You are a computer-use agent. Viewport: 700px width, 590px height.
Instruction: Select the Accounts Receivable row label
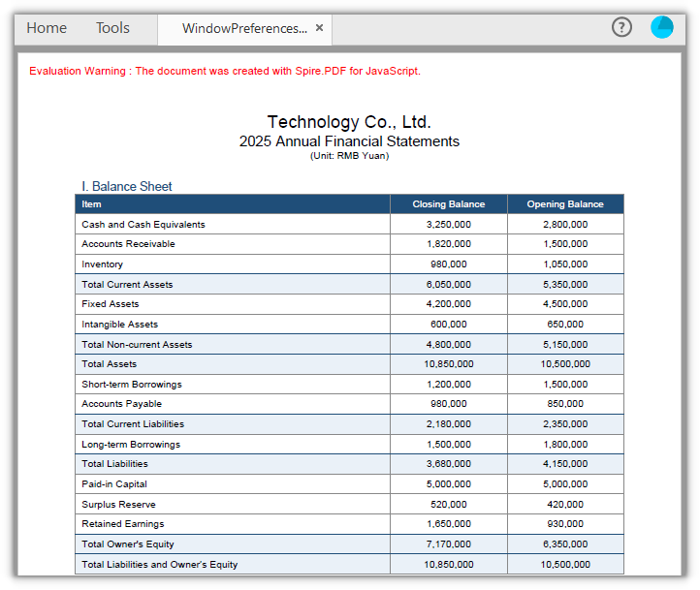point(128,244)
